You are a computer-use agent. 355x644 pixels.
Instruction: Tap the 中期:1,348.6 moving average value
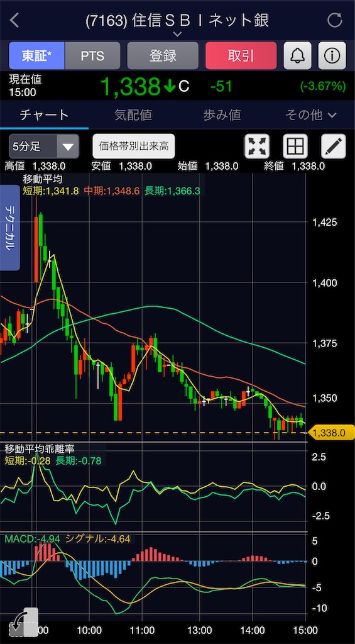click(x=112, y=190)
